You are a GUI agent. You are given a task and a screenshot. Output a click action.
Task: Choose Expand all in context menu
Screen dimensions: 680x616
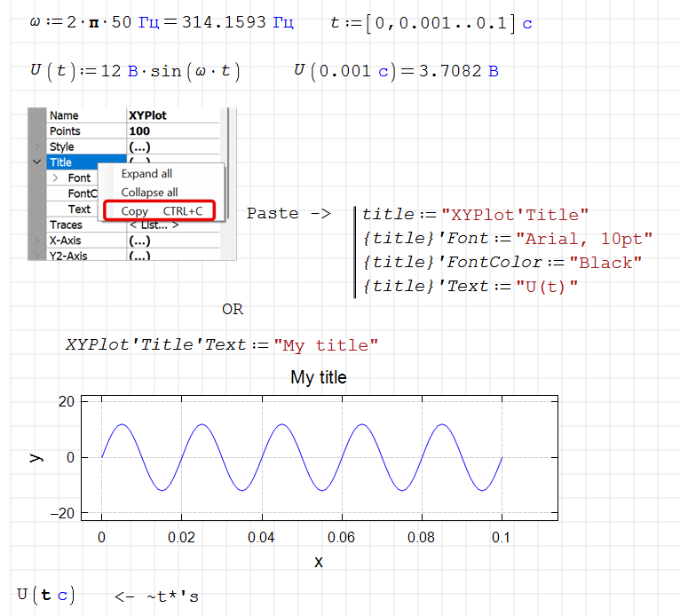tap(147, 174)
